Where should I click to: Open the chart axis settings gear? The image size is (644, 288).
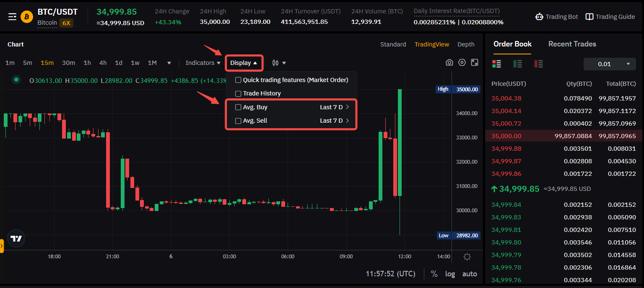467,257
